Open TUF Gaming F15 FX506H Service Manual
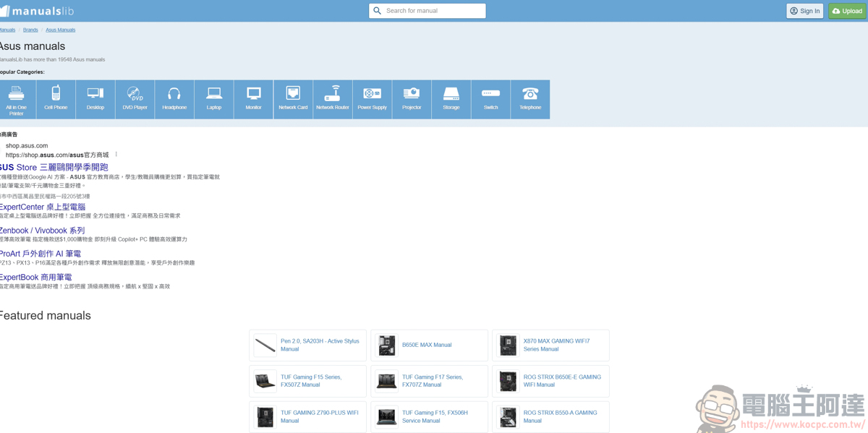This screenshot has width=868, height=433. [435, 417]
